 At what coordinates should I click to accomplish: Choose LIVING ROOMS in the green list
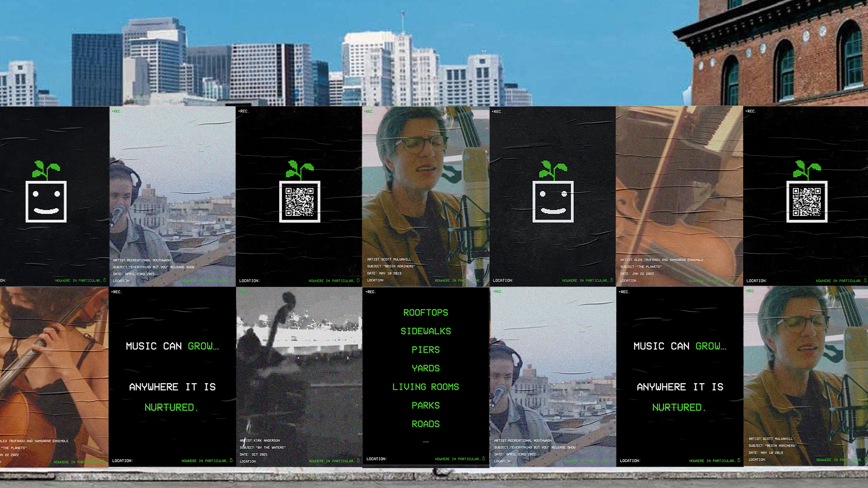click(425, 387)
